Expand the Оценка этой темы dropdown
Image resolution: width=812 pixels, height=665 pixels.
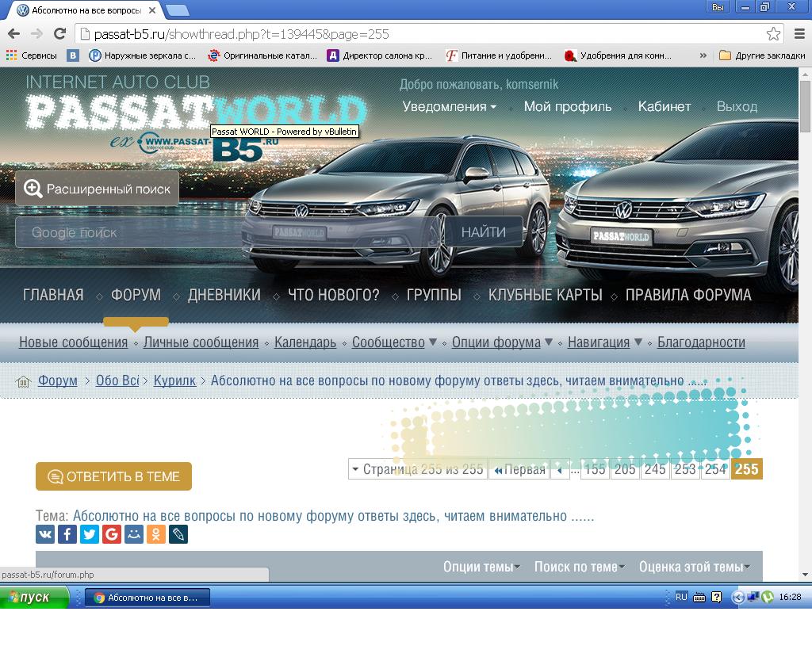[695, 567]
